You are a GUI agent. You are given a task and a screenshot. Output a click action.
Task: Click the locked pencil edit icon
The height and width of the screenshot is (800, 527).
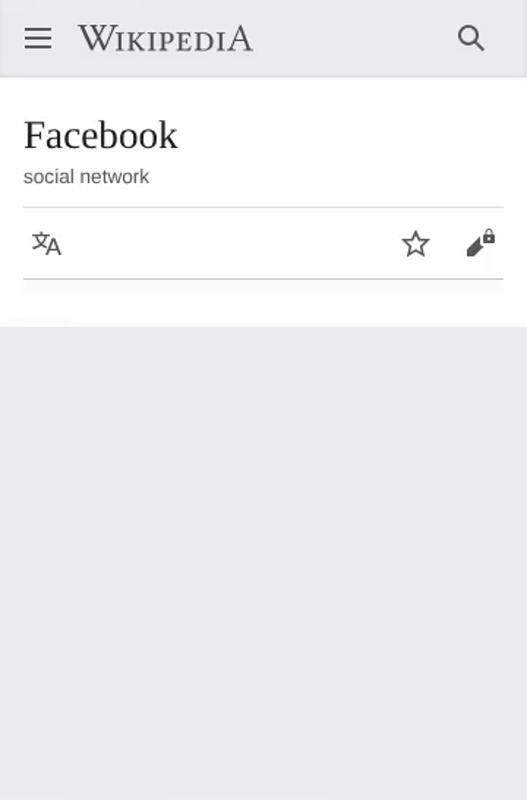pos(480,243)
